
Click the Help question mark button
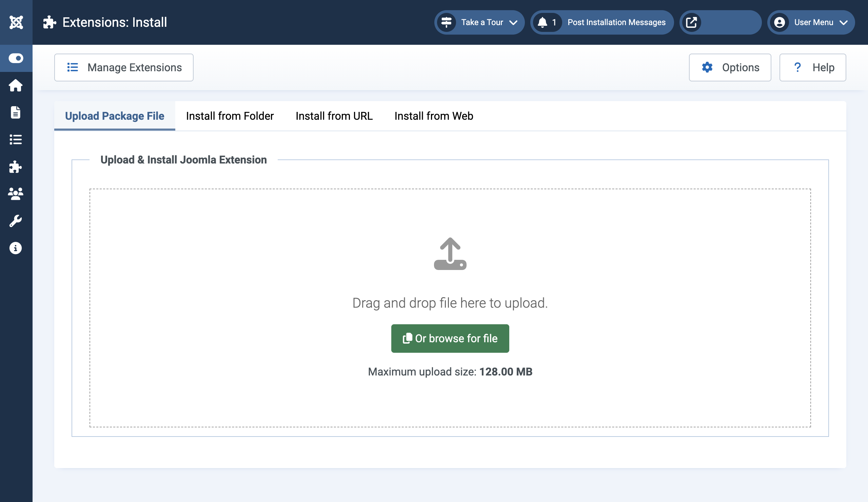point(812,67)
